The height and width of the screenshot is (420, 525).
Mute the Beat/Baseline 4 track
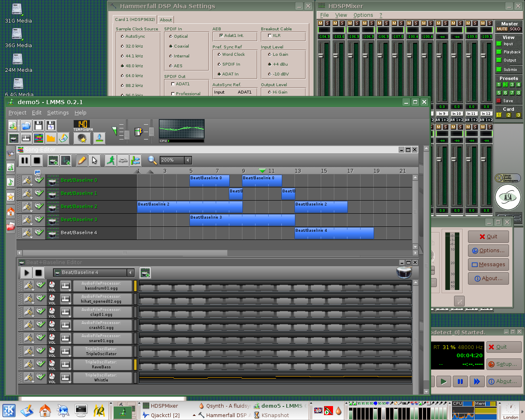(x=39, y=232)
